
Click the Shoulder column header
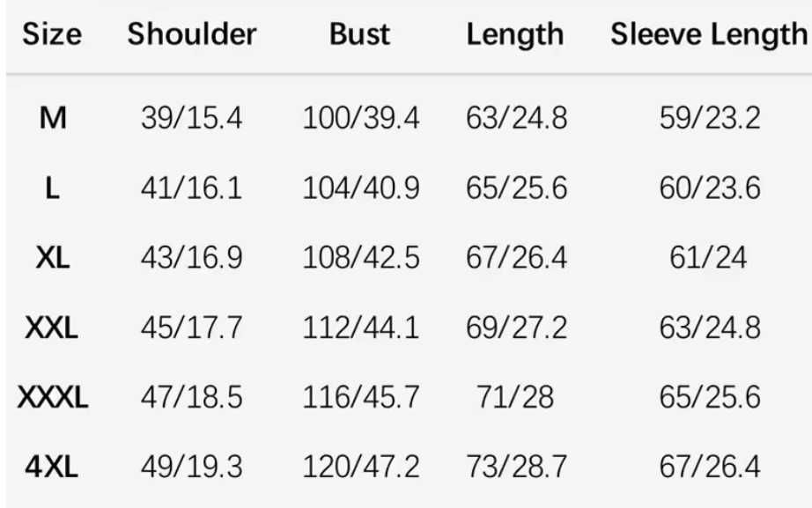192,34
